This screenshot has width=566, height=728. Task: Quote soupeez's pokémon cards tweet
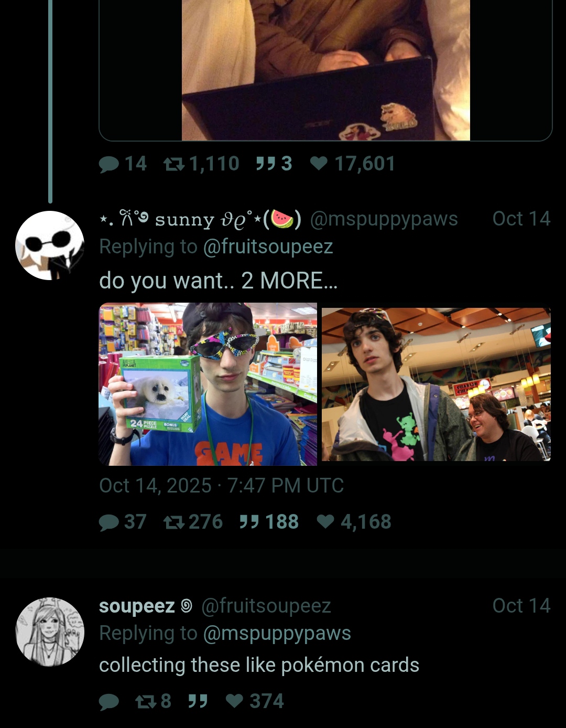pos(198,701)
